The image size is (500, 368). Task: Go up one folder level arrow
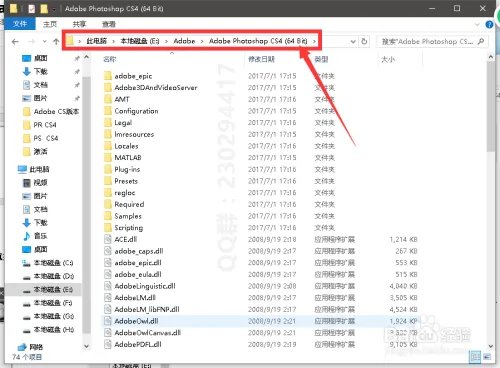click(56, 42)
